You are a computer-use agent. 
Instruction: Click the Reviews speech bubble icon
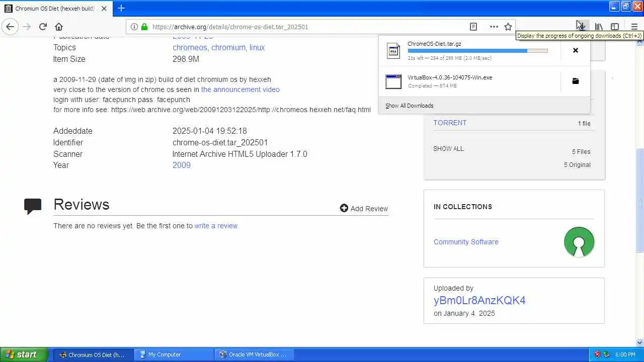[33, 206]
